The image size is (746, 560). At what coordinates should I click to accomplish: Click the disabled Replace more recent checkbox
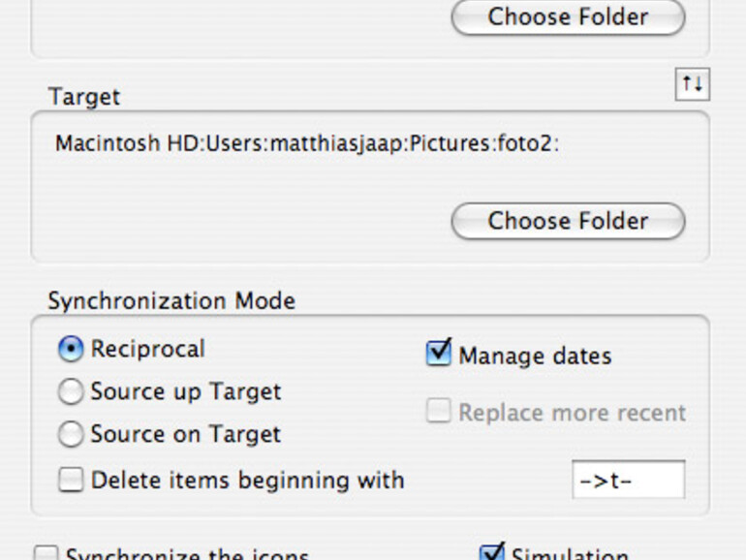(x=439, y=412)
